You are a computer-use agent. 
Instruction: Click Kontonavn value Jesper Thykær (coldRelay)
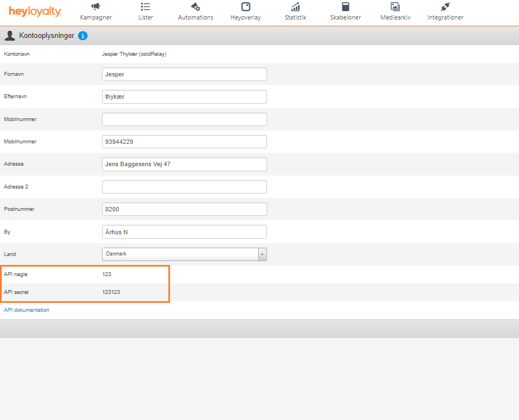click(x=134, y=54)
